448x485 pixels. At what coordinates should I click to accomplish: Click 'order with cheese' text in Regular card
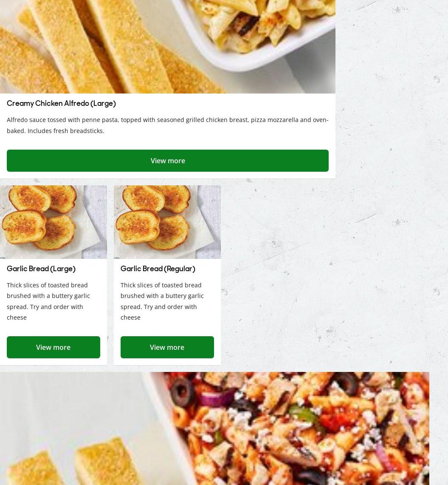point(158,312)
